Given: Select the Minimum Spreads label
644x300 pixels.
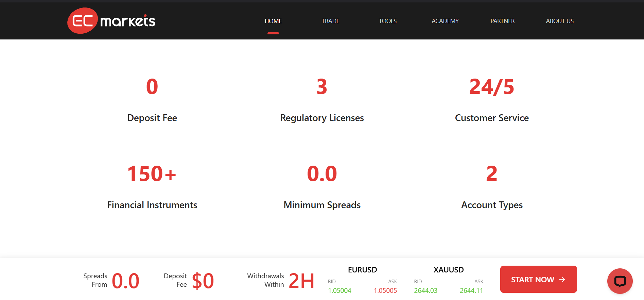Looking at the screenshot, I should (322, 205).
